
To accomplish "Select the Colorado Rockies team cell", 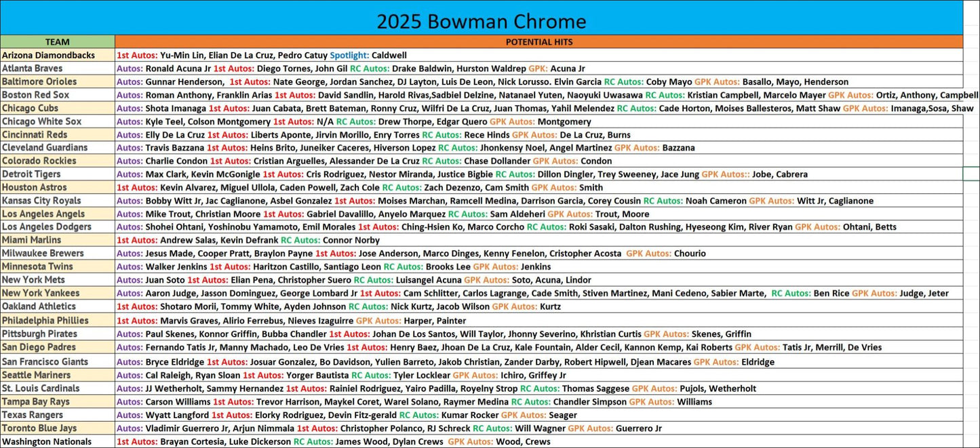I will (58, 161).
